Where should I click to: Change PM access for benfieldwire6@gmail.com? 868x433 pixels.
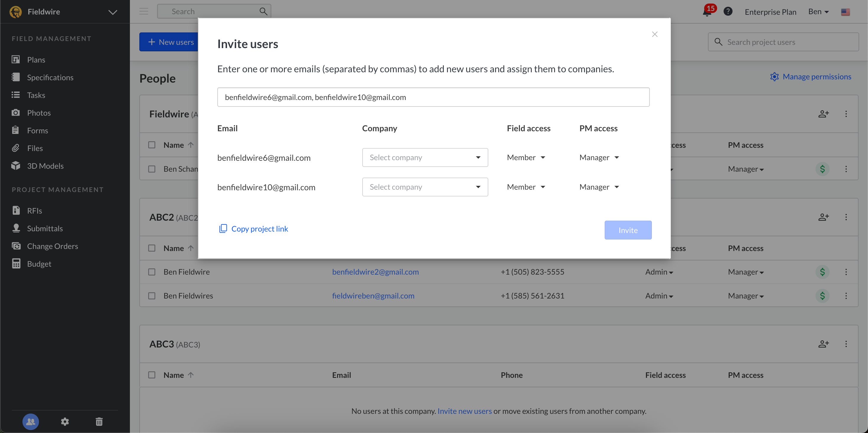pos(599,157)
